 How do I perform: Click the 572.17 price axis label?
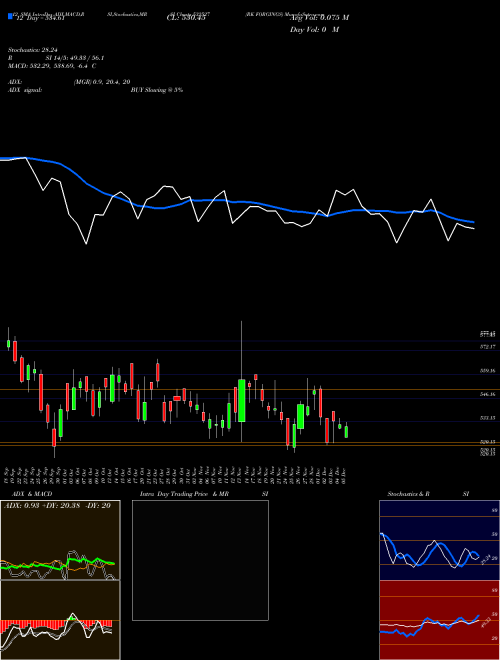pos(488,347)
